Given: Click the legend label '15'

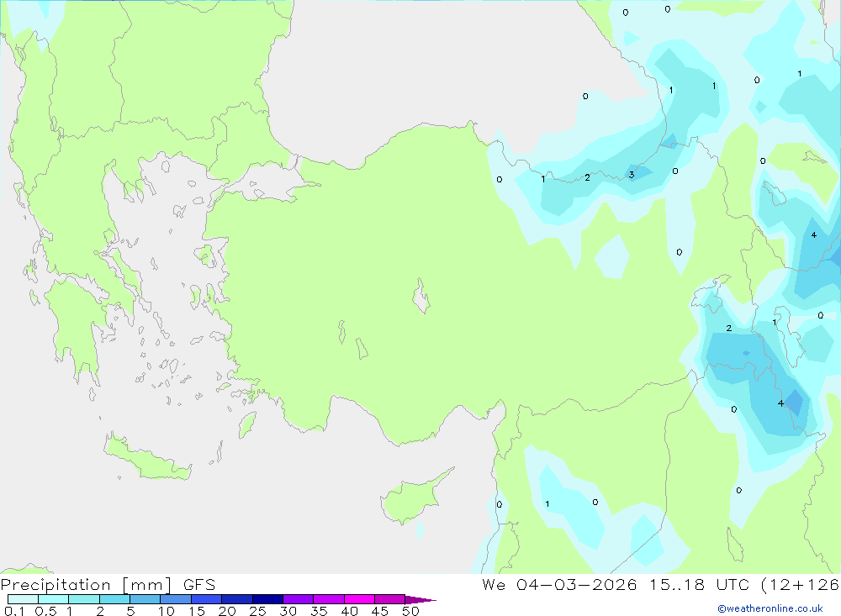Looking at the screenshot, I should coord(197,611).
